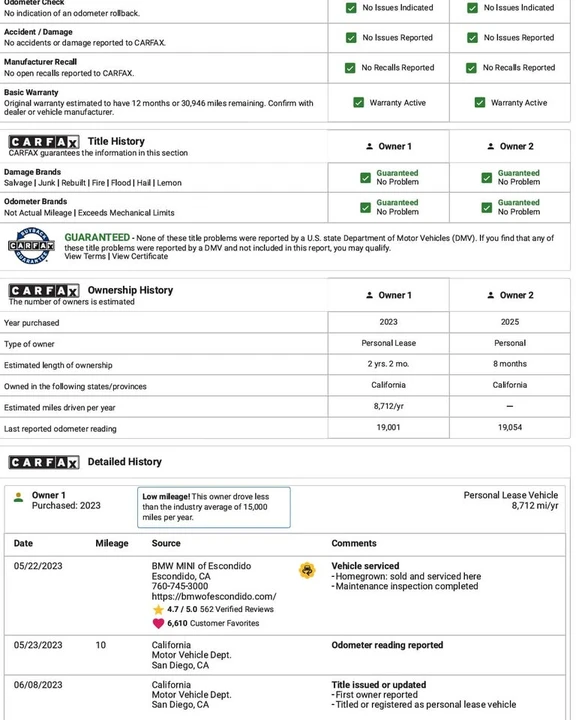The height and width of the screenshot is (720, 576).
Task: Click the Basic Warranty row label
Action: point(31,92)
